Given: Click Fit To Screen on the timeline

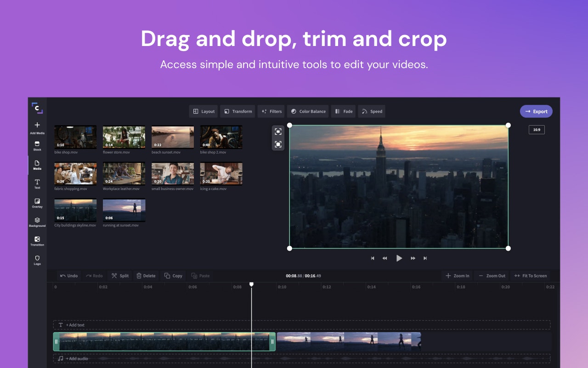Looking at the screenshot, I should [531, 276].
